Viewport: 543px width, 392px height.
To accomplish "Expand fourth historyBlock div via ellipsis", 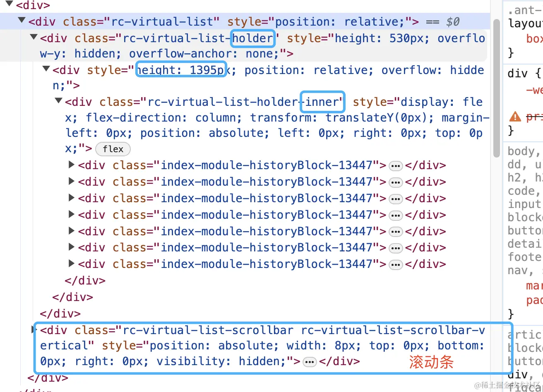I will (395, 215).
